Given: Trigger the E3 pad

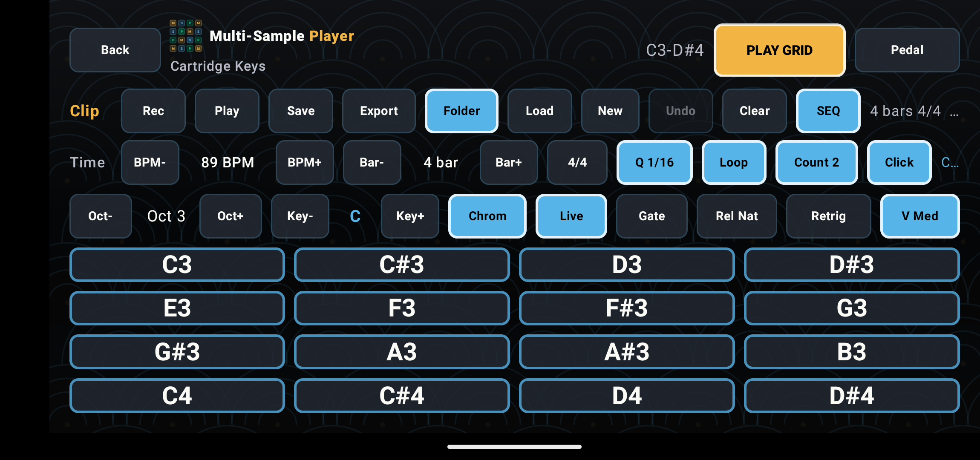Looking at the screenshot, I should (177, 308).
